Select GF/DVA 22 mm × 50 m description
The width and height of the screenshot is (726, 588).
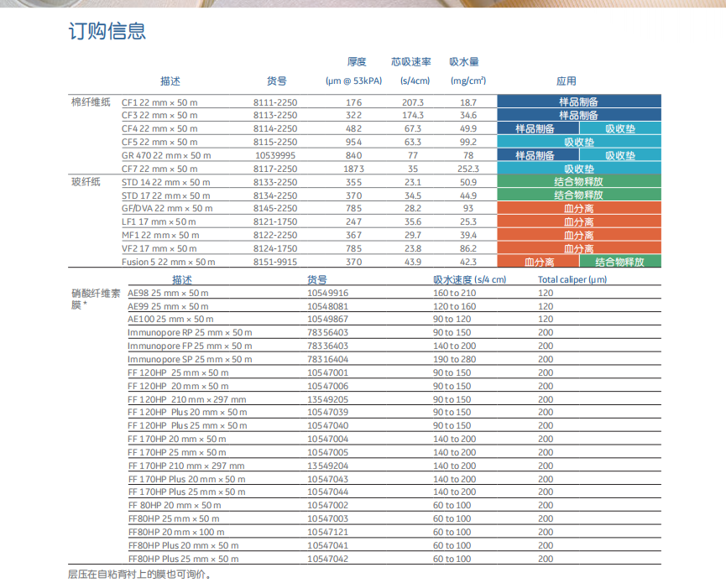167,209
